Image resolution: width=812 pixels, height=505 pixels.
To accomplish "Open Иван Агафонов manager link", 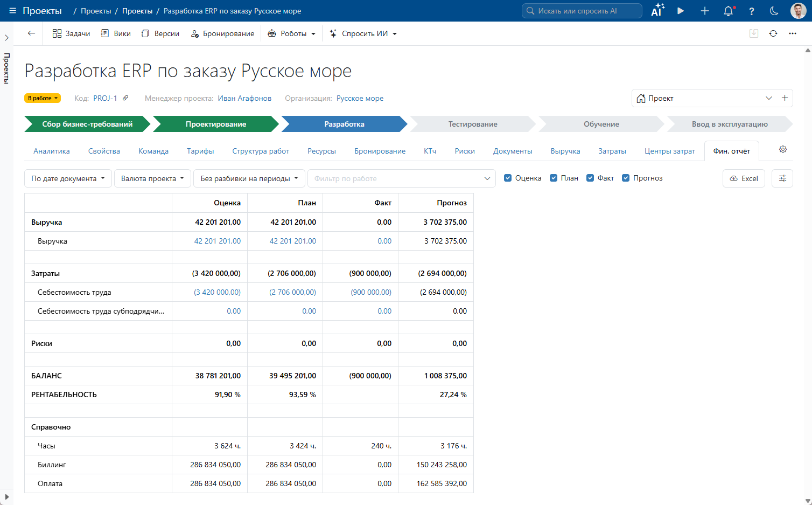I will click(244, 98).
